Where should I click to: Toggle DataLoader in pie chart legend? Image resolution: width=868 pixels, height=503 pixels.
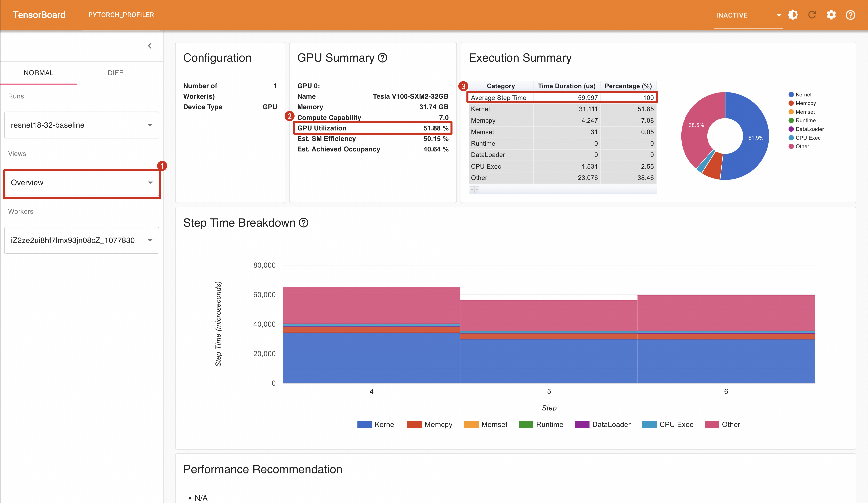[x=806, y=129]
